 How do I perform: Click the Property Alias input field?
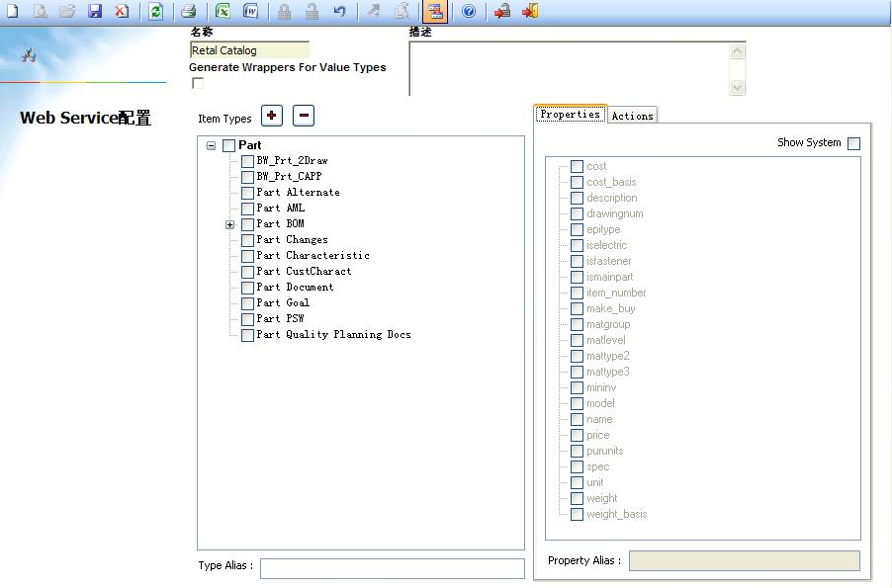pos(744,560)
